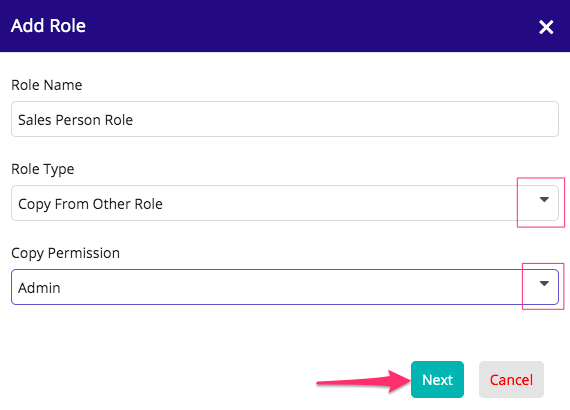This screenshot has height=410, width=570.
Task: Click the Role Type label
Action: 43,169
